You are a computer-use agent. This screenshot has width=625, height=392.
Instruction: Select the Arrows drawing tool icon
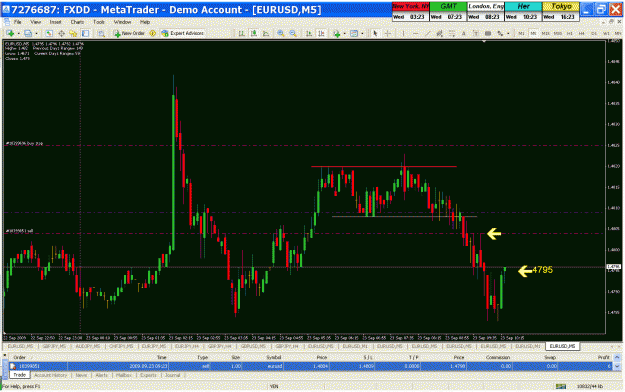[x=500, y=33]
